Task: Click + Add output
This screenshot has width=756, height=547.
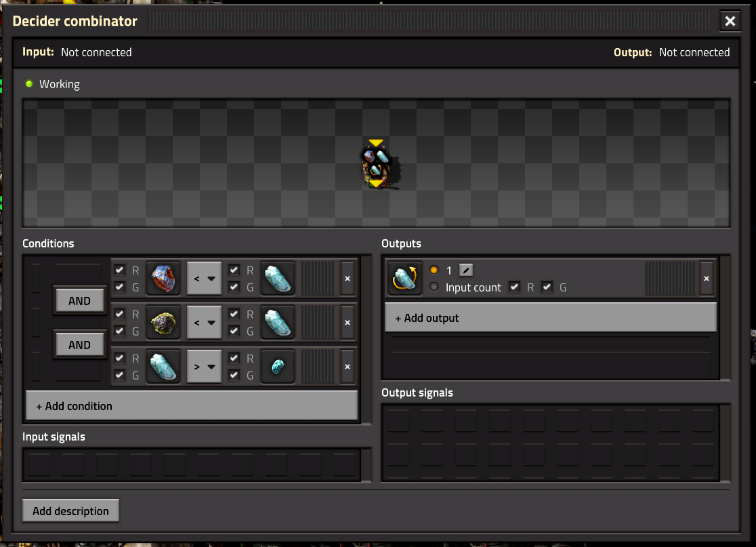Action: point(550,317)
